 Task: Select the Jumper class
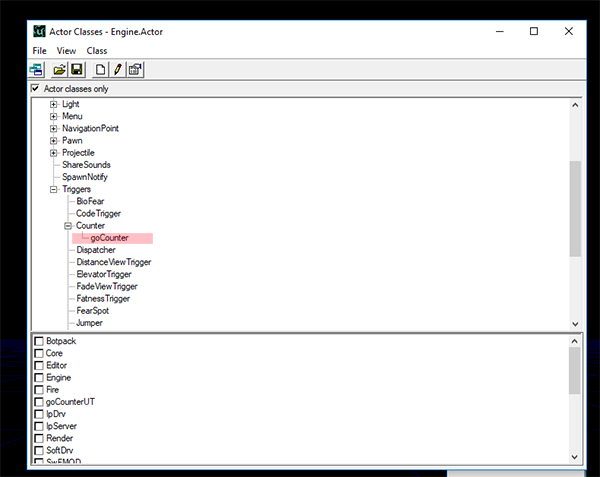90,323
